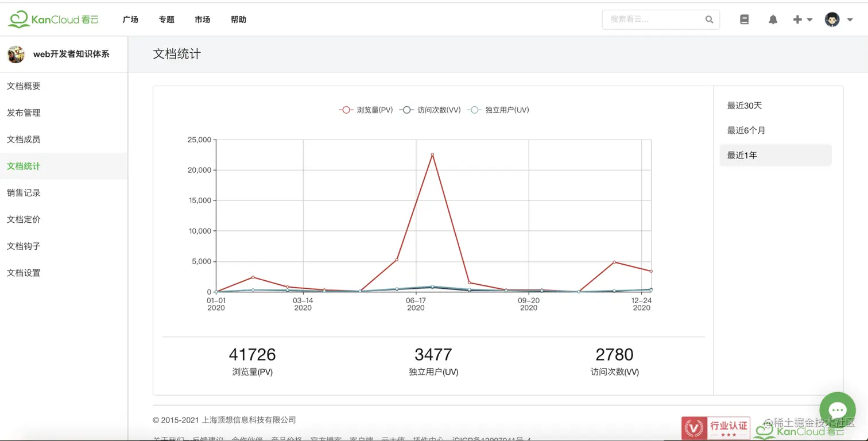Click the PV peak point above 20,000
This screenshot has height=441, width=868.
[432, 154]
